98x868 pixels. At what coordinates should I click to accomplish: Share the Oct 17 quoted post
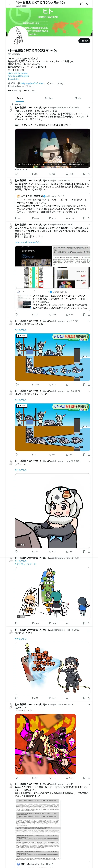pos(89,218)
